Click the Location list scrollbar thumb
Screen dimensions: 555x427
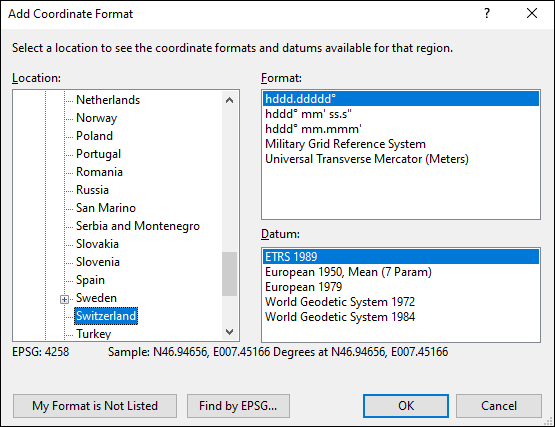click(x=229, y=274)
